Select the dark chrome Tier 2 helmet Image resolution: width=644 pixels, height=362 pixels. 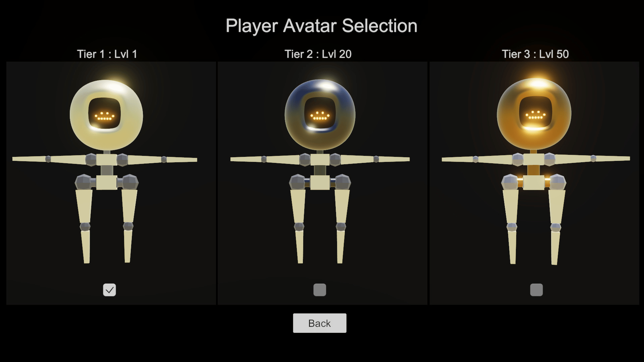click(320, 115)
